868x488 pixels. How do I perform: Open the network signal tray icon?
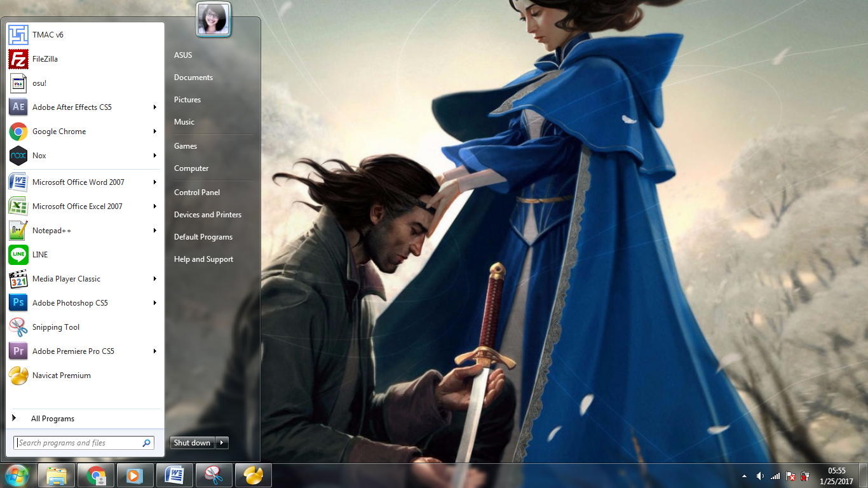coord(775,476)
